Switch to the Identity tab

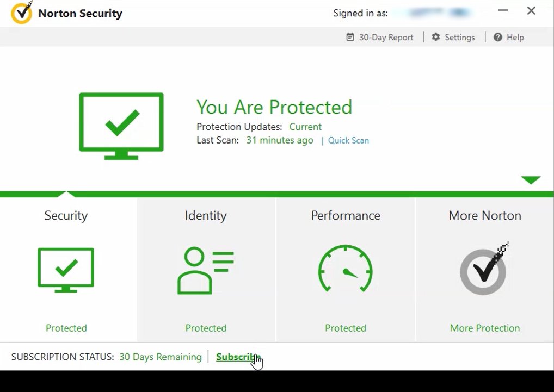coord(205,215)
